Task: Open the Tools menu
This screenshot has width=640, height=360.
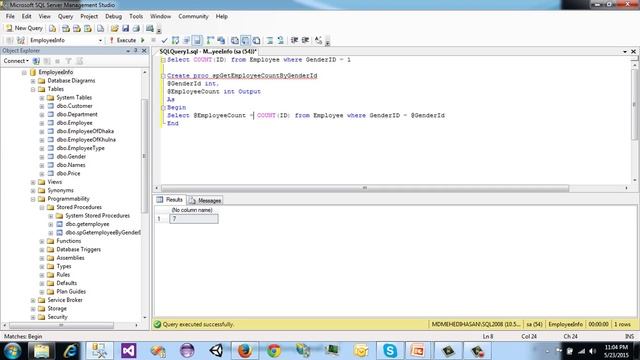Action: point(136,16)
